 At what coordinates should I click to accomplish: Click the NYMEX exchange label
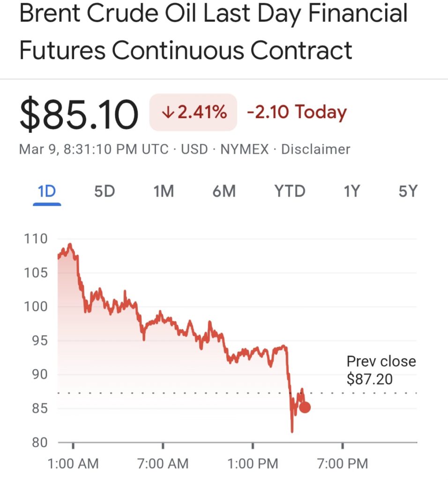coord(244,150)
